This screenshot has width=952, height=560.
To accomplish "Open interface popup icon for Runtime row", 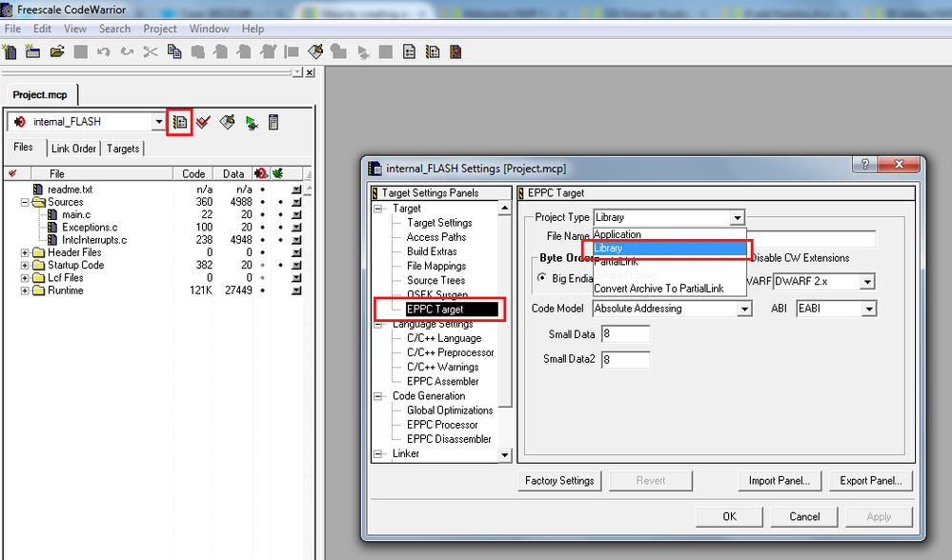I will tap(296, 290).
